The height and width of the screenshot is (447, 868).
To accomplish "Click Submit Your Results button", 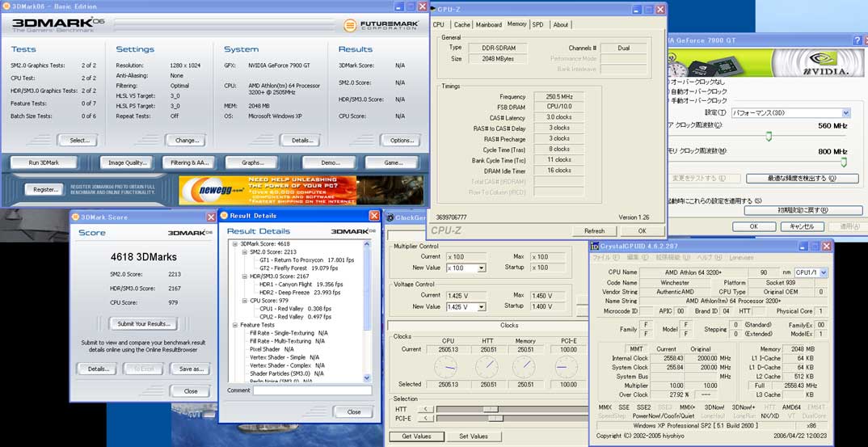I will pos(143,323).
